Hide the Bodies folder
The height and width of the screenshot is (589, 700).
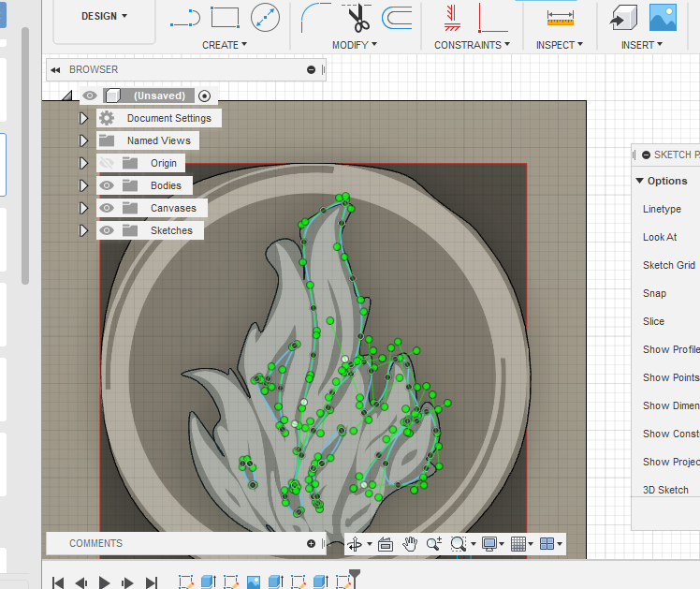(x=107, y=185)
